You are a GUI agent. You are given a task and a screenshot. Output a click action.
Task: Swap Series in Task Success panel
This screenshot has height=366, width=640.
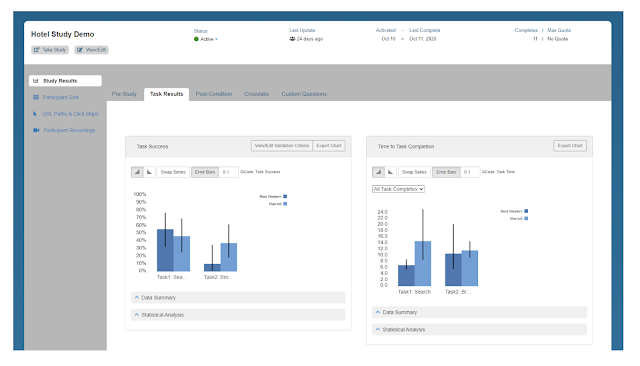tap(173, 172)
